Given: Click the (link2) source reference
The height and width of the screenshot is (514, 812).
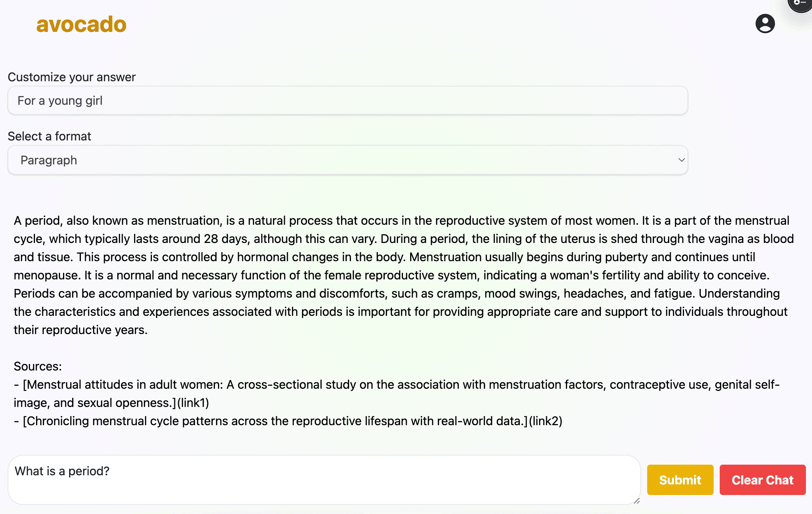Looking at the screenshot, I should [x=545, y=421].
